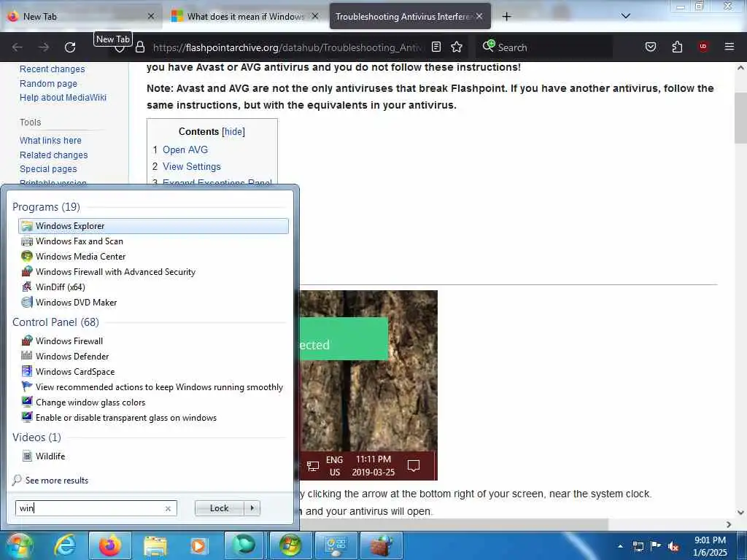Screen dimensions: 747x560
Task: Hide the Contents table via [hide]
Action: (x=233, y=131)
